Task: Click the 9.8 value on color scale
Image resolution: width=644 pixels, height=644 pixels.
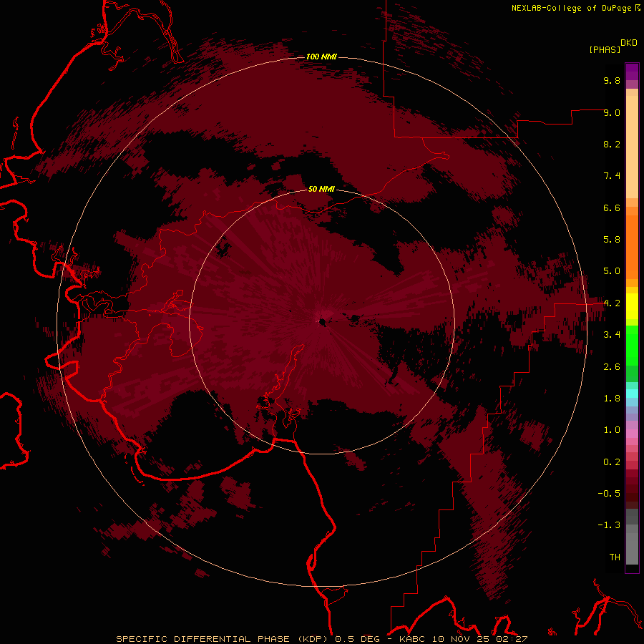Action: (612, 80)
